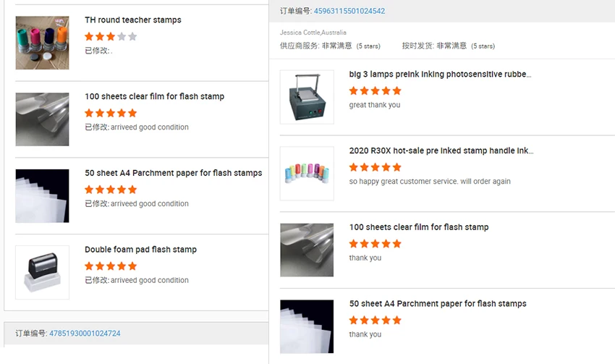Image resolution: width=615 pixels, height=364 pixels.
Task: Open the right 50 sheet Parchment paper image
Action: pos(307,326)
